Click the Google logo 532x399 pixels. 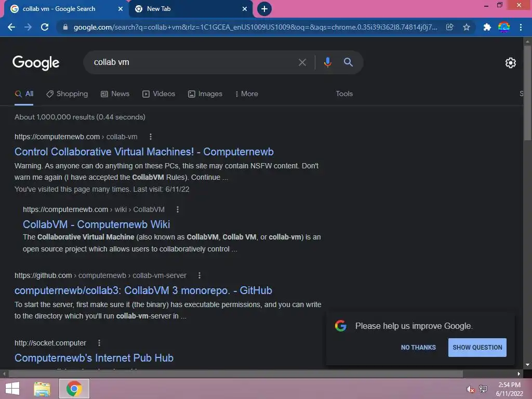[x=36, y=63]
